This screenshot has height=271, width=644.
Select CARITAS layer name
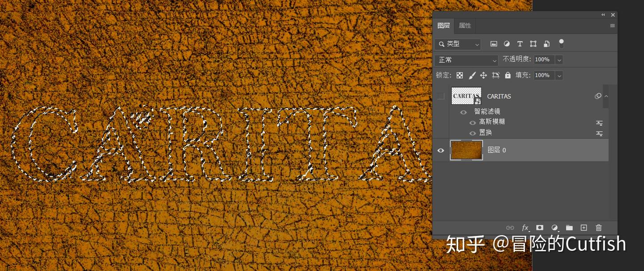(499, 96)
